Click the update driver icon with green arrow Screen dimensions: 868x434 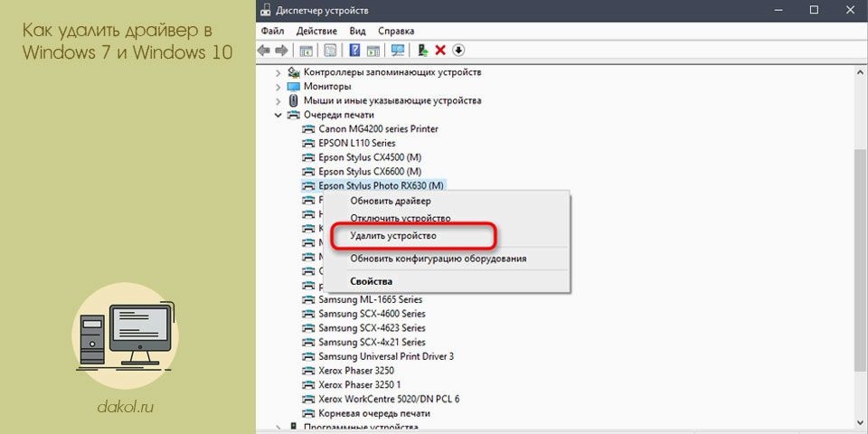(x=423, y=51)
